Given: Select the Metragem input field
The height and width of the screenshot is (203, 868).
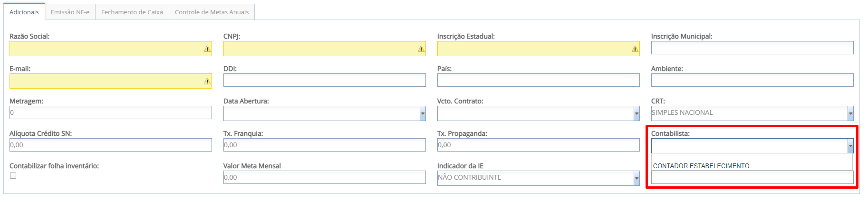Looking at the screenshot, I should point(110,112).
